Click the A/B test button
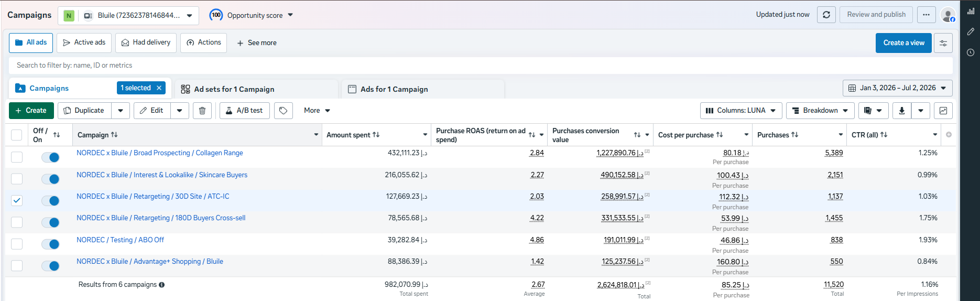980x301 pixels. tap(245, 111)
